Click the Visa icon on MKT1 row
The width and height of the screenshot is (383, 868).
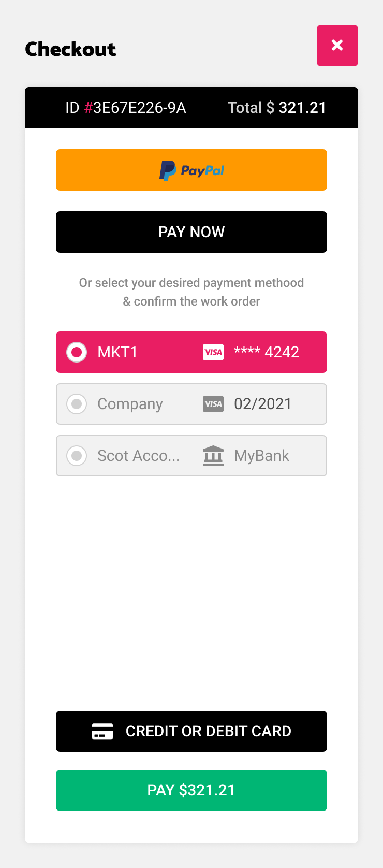point(213,352)
